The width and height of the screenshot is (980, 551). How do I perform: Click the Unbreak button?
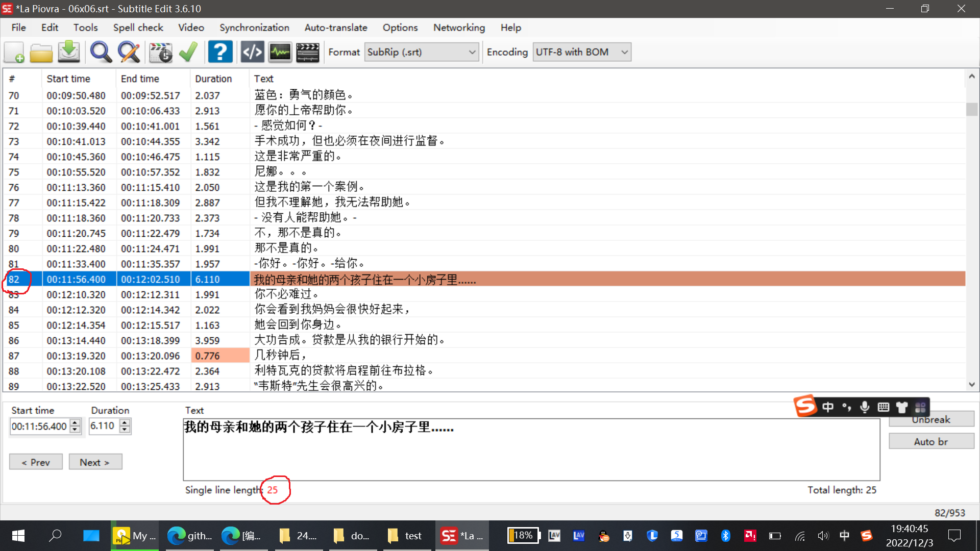tap(931, 419)
